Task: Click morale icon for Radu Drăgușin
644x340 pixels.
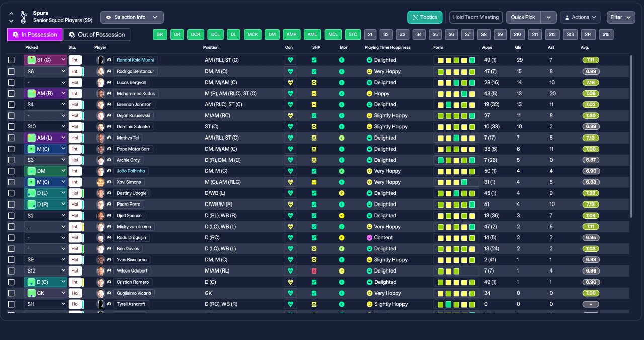Action: [342, 238]
